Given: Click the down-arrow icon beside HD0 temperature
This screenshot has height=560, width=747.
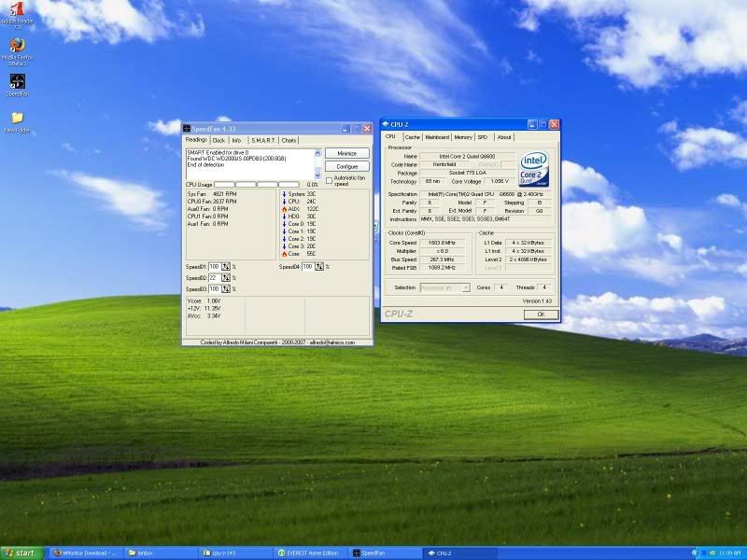Looking at the screenshot, I should click(284, 216).
